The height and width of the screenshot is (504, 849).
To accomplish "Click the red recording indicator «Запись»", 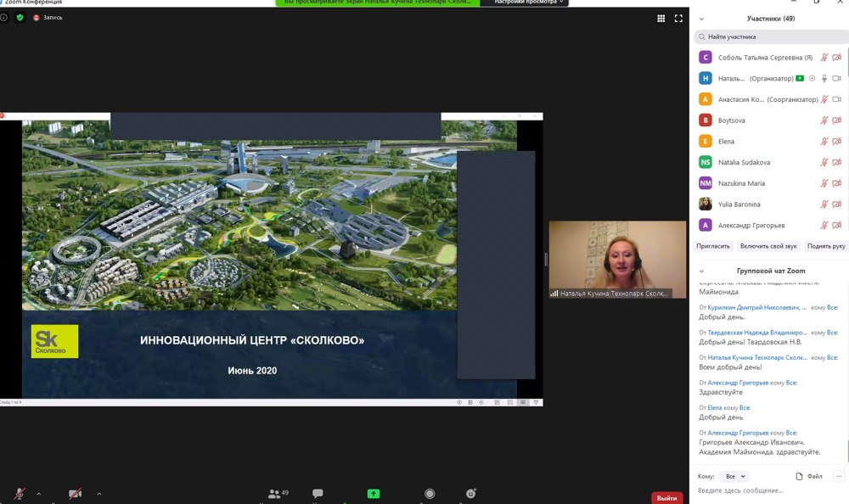I will coord(48,17).
